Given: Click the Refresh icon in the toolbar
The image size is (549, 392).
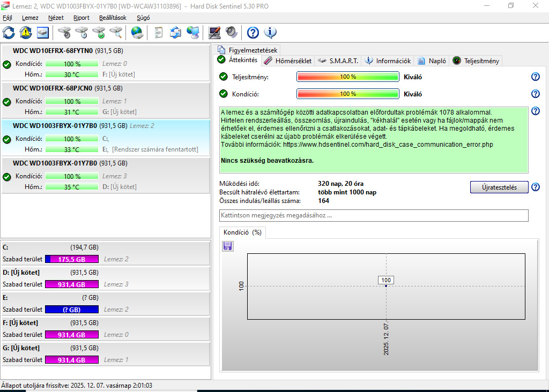Looking at the screenshot, I should pyautogui.click(x=9, y=33).
